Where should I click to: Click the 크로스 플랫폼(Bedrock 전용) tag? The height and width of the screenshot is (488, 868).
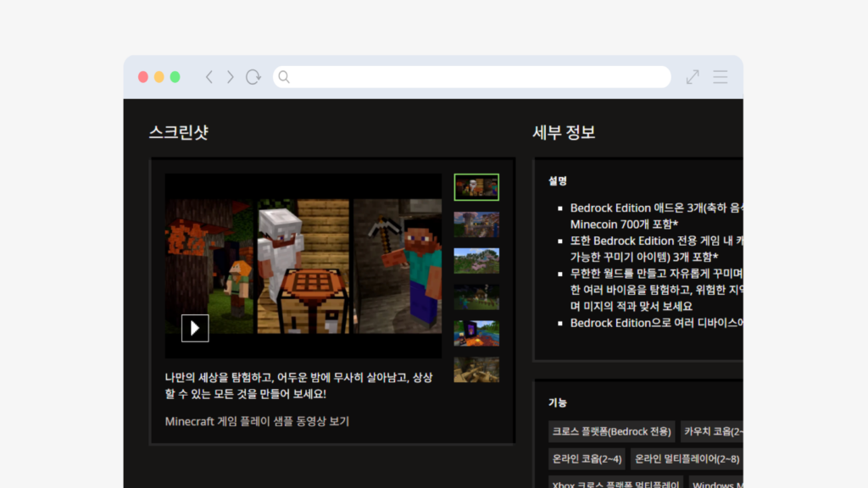coord(612,431)
